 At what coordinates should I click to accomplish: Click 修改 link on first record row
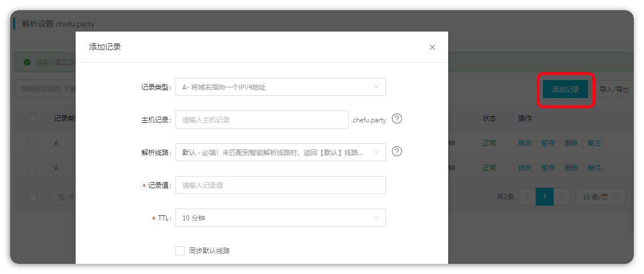click(x=525, y=143)
